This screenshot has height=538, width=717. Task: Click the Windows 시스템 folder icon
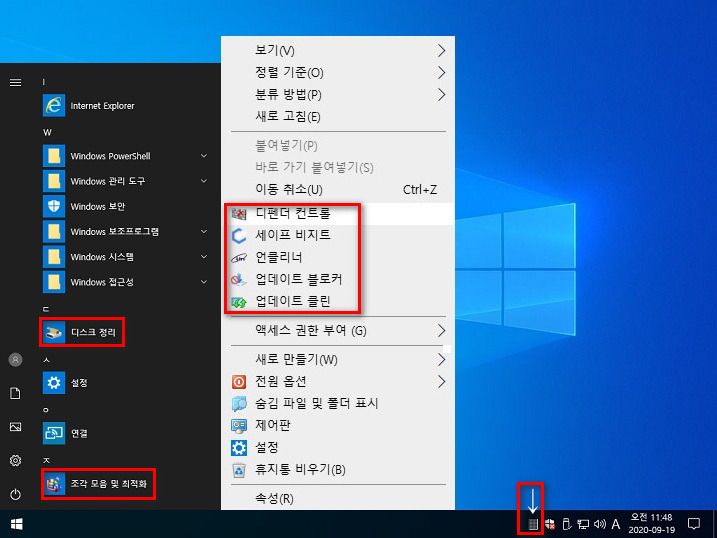pos(54,256)
